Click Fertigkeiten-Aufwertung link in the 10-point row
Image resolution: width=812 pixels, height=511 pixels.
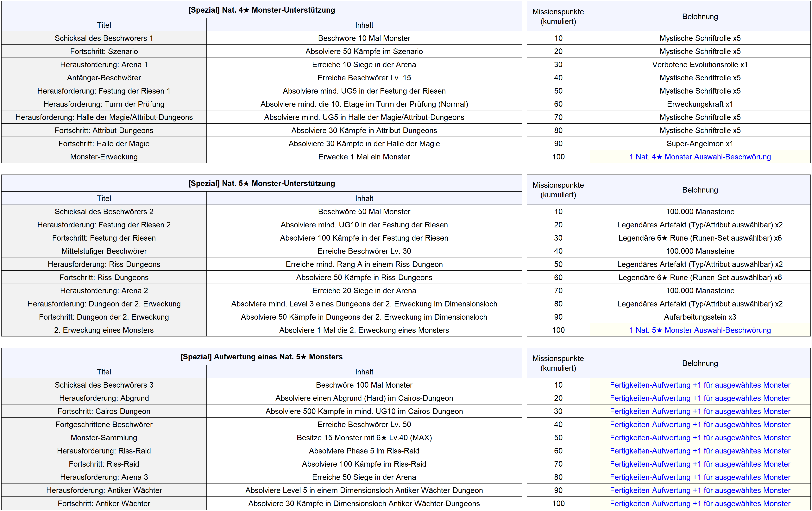pos(700,385)
